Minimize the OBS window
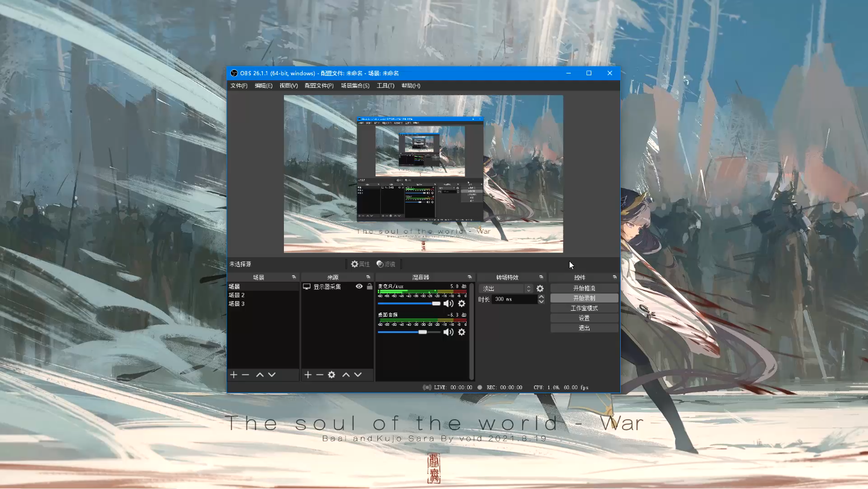This screenshot has height=489, width=868. click(568, 73)
